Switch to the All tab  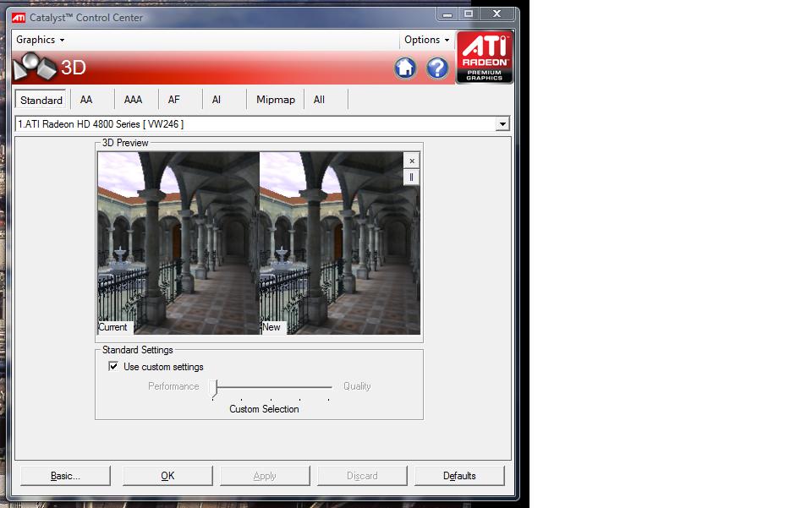pos(319,100)
